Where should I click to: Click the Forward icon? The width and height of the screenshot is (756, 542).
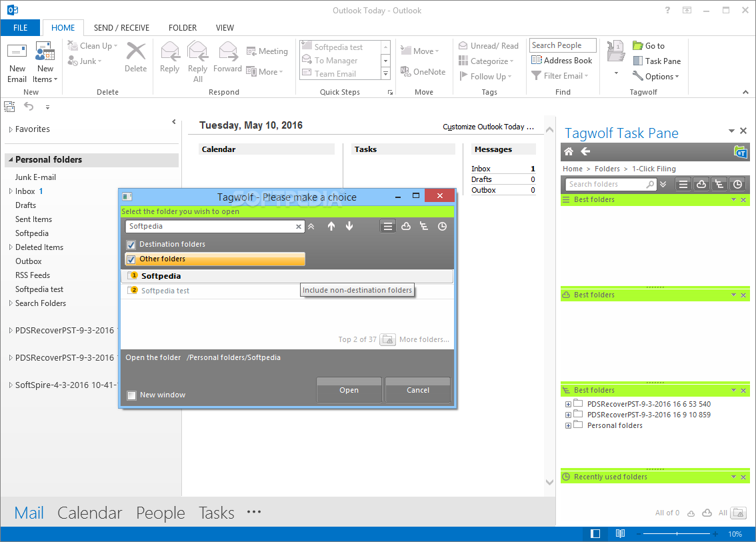227,52
